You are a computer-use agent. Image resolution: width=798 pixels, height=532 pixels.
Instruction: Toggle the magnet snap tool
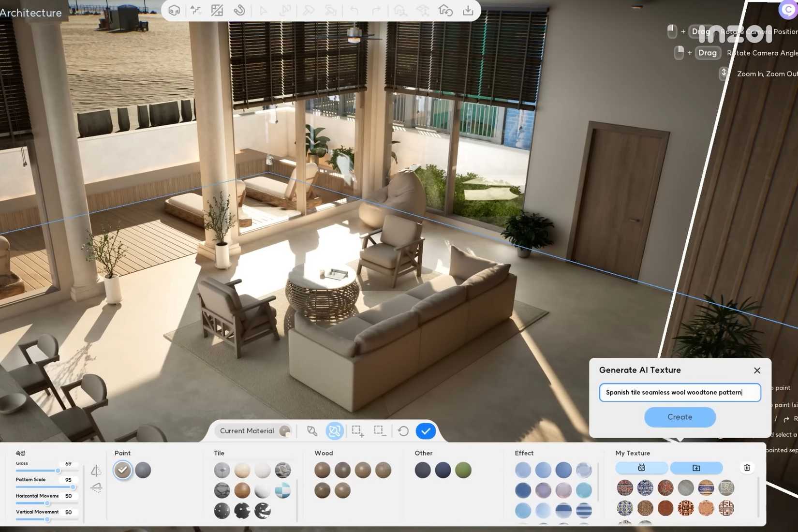point(239,10)
